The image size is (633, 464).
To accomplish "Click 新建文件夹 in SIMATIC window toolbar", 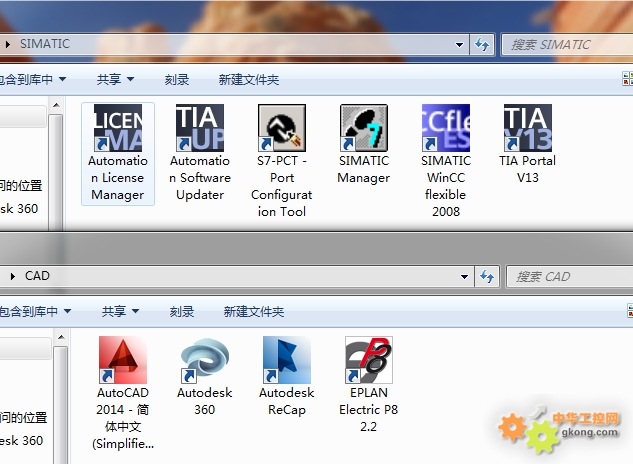I will [249, 79].
